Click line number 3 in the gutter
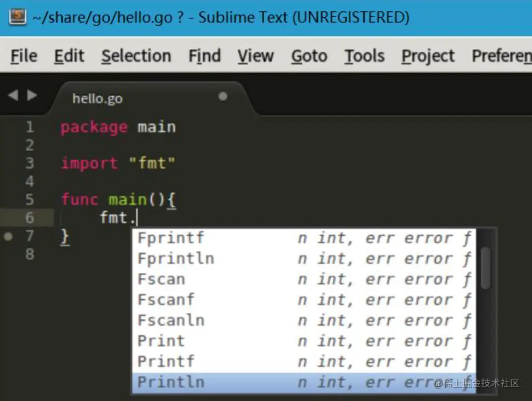The width and height of the screenshot is (532, 401). point(29,163)
